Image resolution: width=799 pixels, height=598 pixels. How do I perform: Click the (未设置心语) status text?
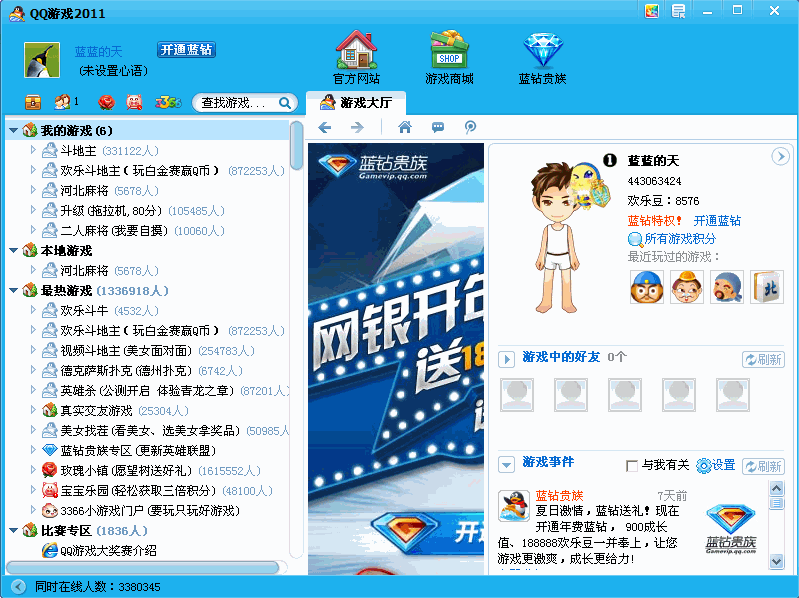click(113, 71)
